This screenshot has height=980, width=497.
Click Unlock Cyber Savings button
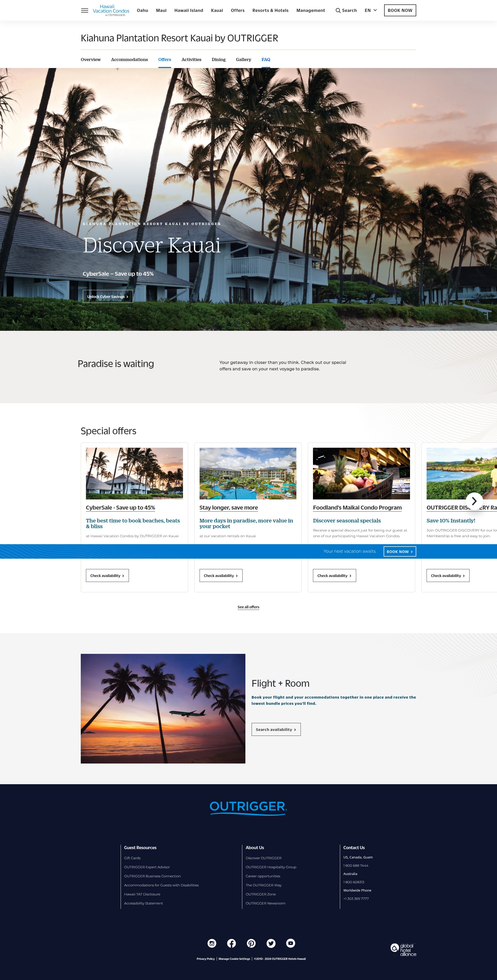[108, 296]
